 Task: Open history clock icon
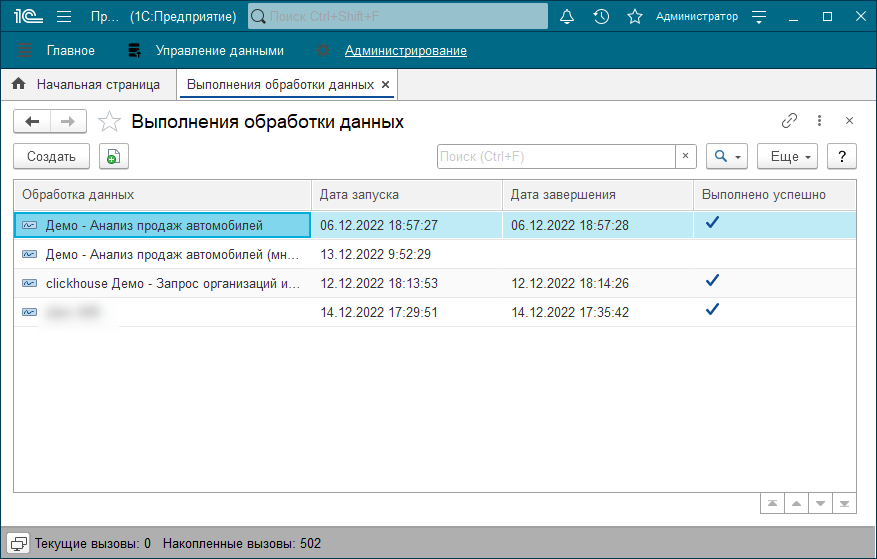[601, 16]
